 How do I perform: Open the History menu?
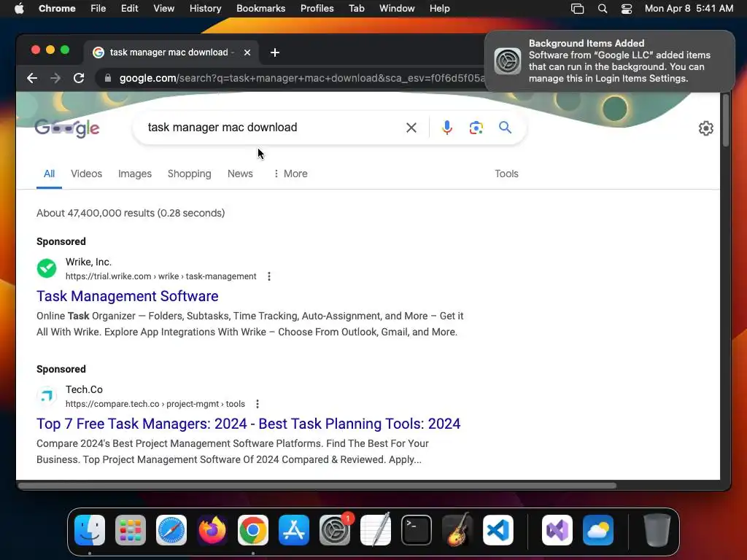click(x=205, y=9)
